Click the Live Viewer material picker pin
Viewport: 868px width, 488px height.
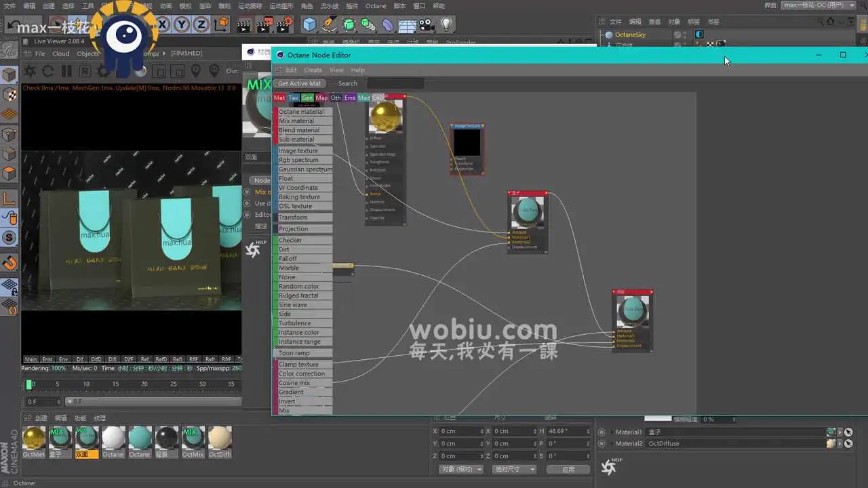[214, 70]
